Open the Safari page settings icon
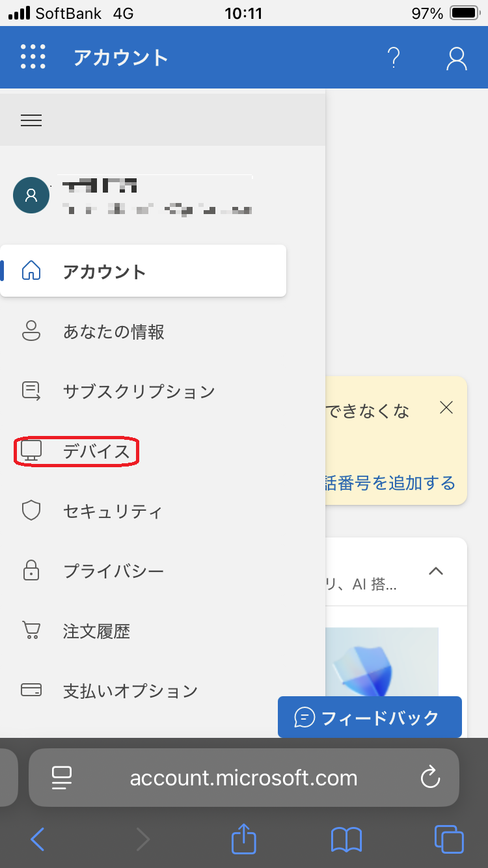The image size is (488, 868). (62, 778)
